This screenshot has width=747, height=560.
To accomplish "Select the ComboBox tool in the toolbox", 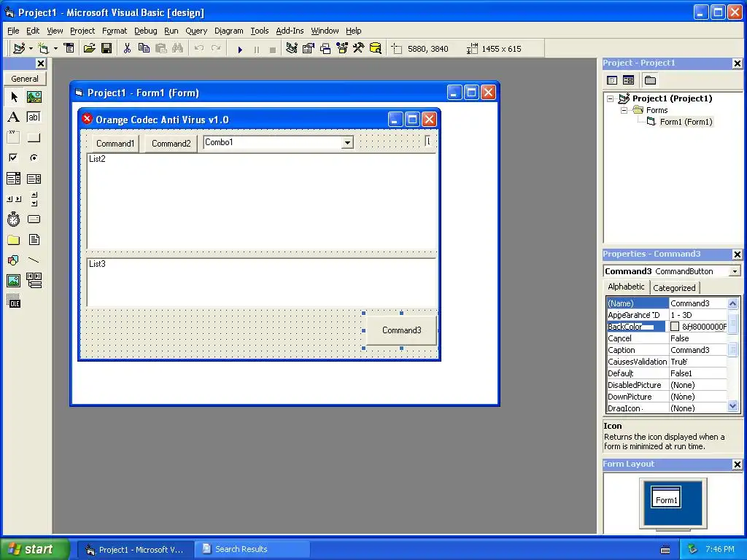I will (14, 179).
